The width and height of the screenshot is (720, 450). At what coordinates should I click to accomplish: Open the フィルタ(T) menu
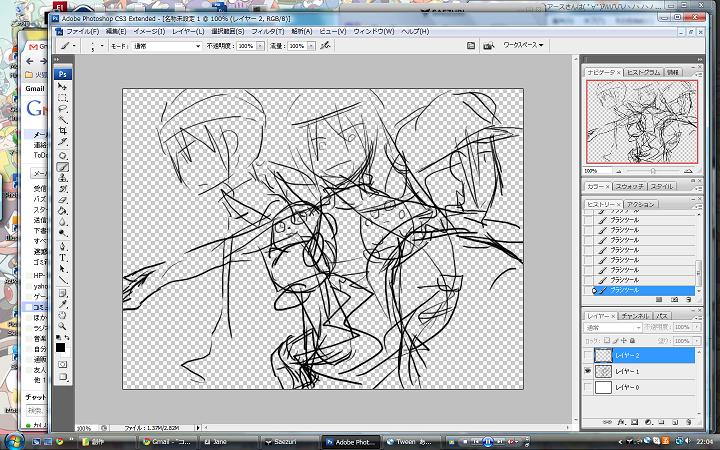click(268, 32)
